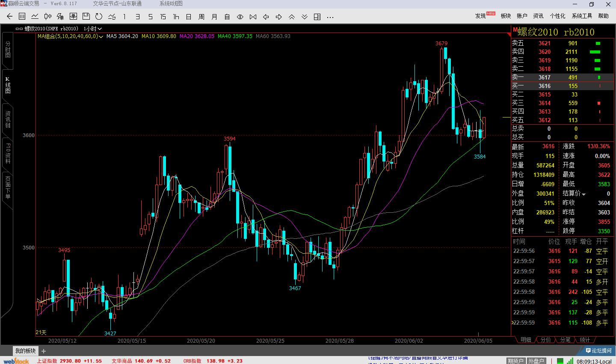The image size is (616, 364).
Task: Open the more options ellipsis icon
Action: pyautogui.click(x=330, y=17)
